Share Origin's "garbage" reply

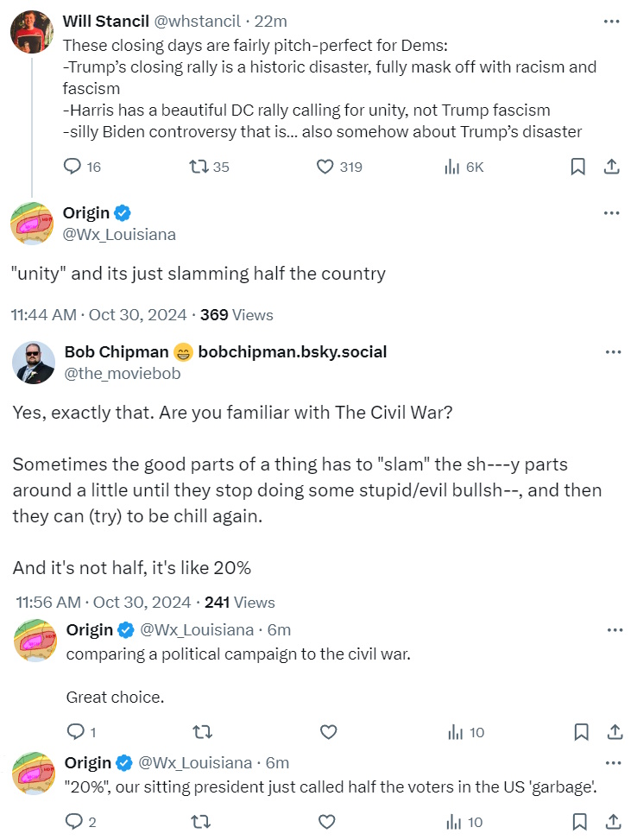click(x=614, y=822)
